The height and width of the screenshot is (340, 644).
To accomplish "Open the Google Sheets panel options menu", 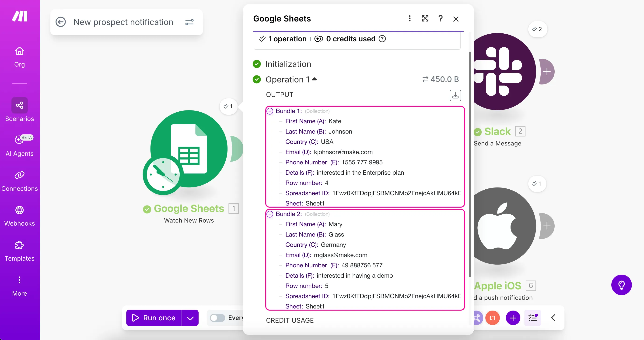I will pos(409,18).
